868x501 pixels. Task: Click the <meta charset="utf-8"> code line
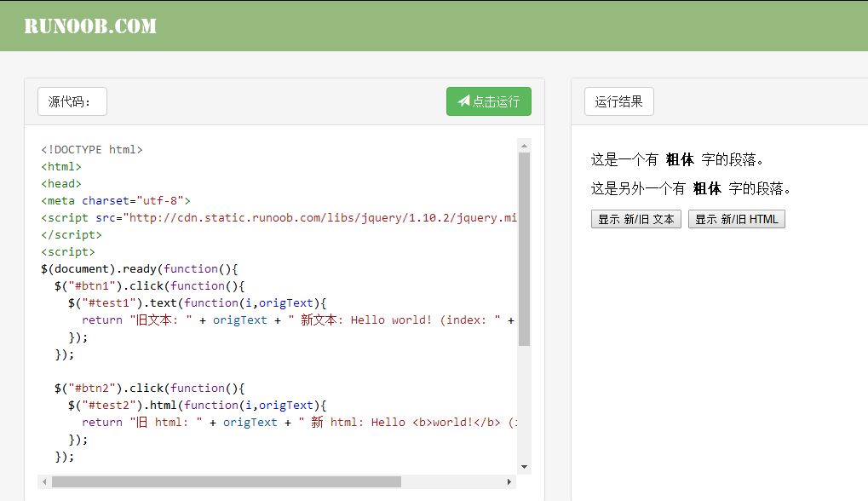click(x=116, y=200)
